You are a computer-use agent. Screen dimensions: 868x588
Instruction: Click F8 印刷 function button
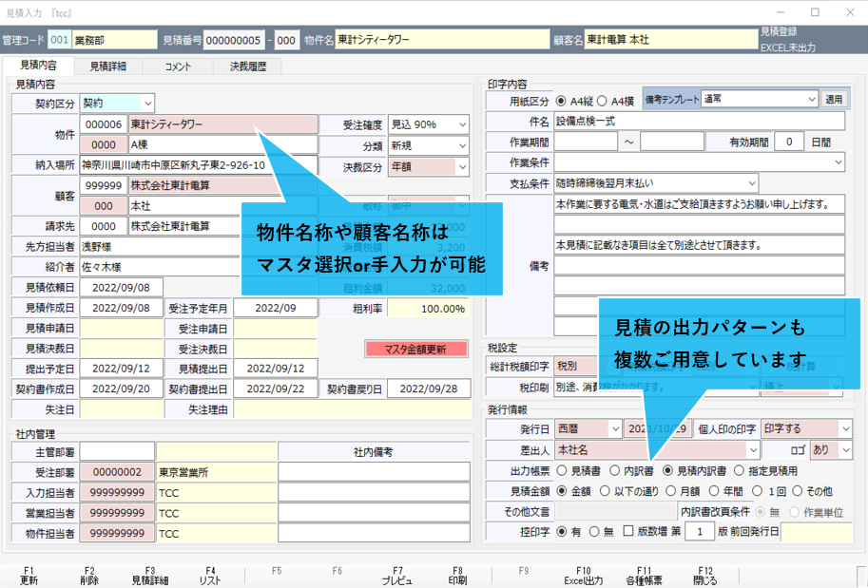[x=457, y=576]
